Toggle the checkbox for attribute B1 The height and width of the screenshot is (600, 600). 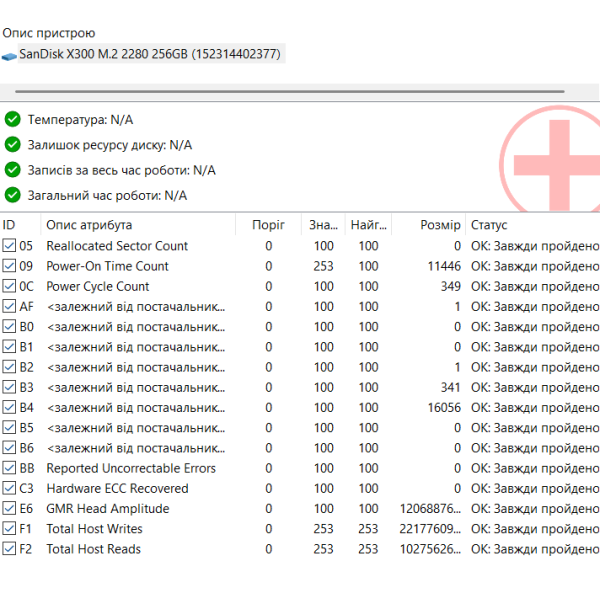pyautogui.click(x=9, y=347)
